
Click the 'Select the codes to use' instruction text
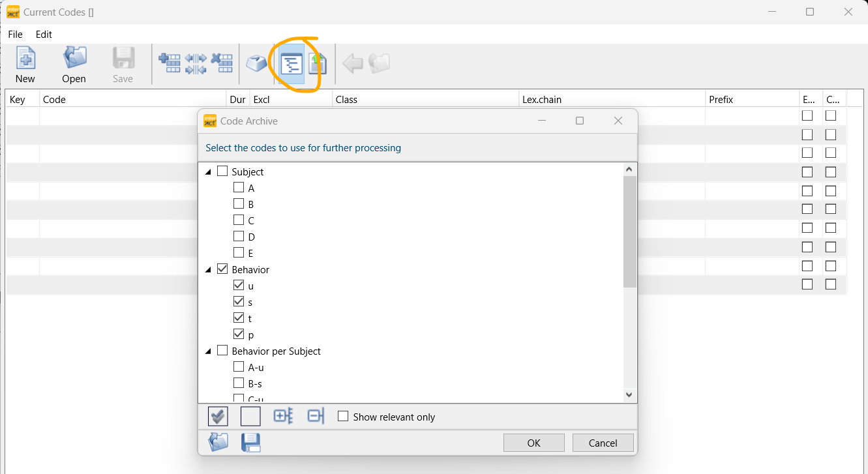(x=303, y=148)
